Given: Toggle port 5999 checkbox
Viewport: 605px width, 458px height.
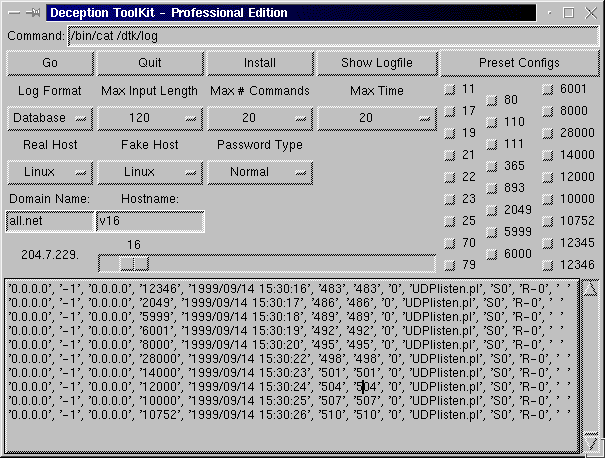Looking at the screenshot, I should click(492, 232).
